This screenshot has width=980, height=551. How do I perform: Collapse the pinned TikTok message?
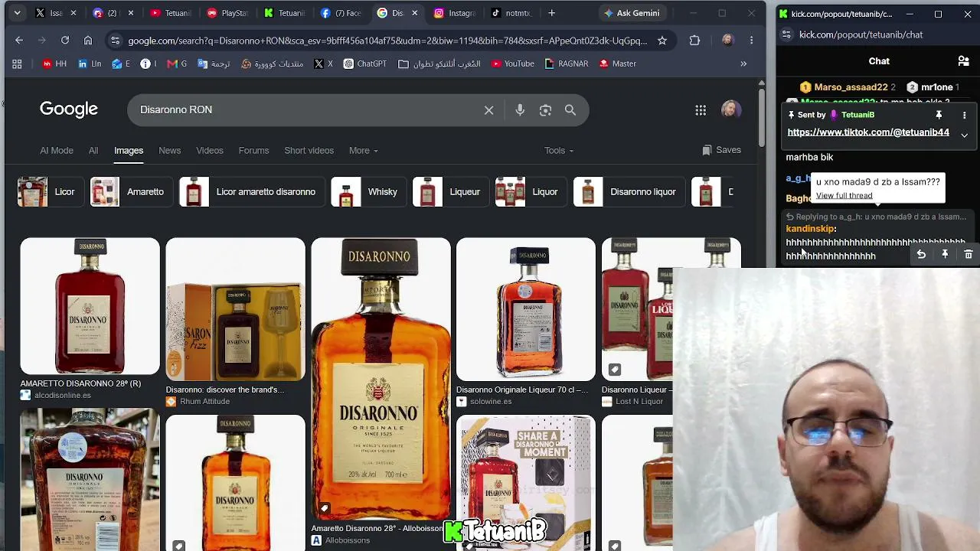click(x=964, y=135)
